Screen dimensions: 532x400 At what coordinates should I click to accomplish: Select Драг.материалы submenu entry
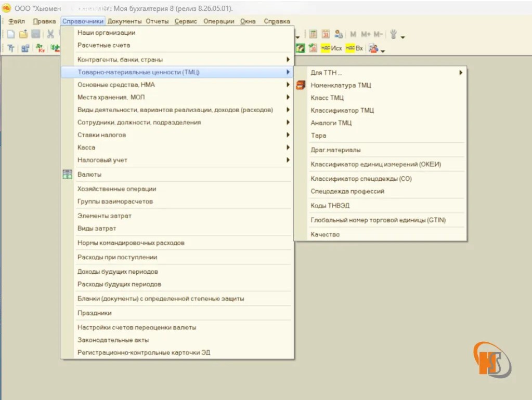380,150
